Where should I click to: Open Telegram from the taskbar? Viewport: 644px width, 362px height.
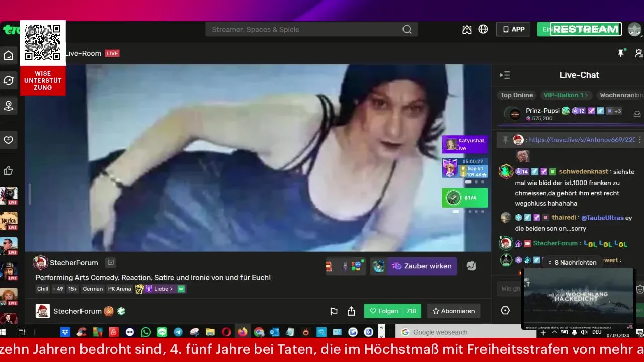click(x=178, y=332)
